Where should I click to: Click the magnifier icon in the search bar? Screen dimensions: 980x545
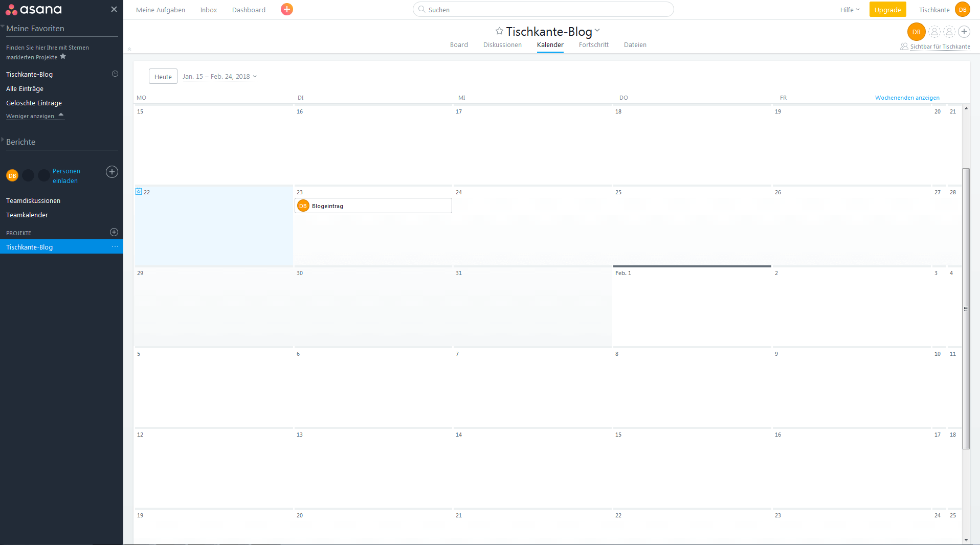(x=422, y=9)
